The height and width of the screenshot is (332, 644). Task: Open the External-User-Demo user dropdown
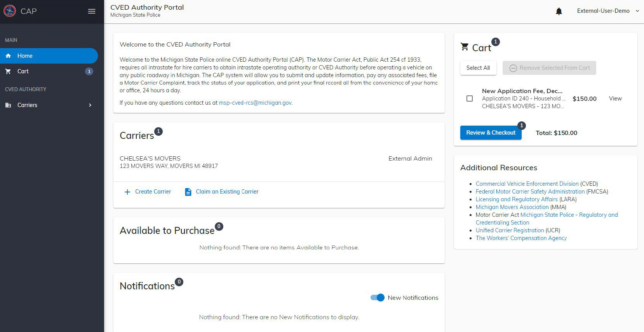pos(608,11)
